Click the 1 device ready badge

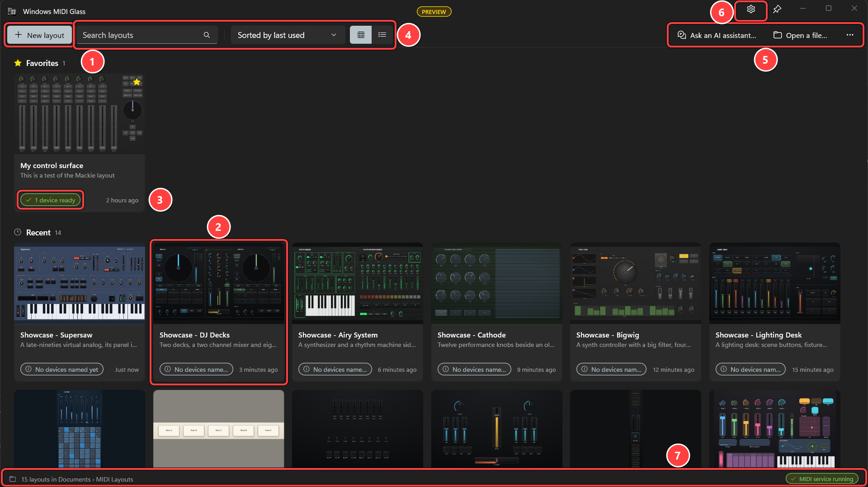pos(51,200)
